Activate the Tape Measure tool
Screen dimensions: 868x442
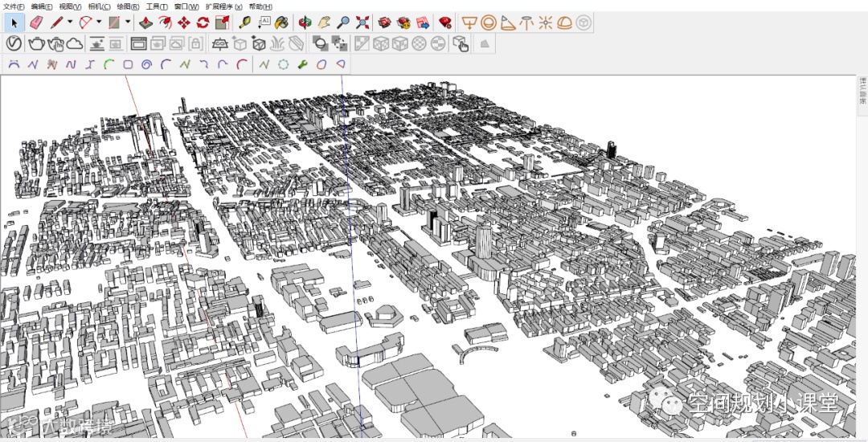tap(244, 23)
